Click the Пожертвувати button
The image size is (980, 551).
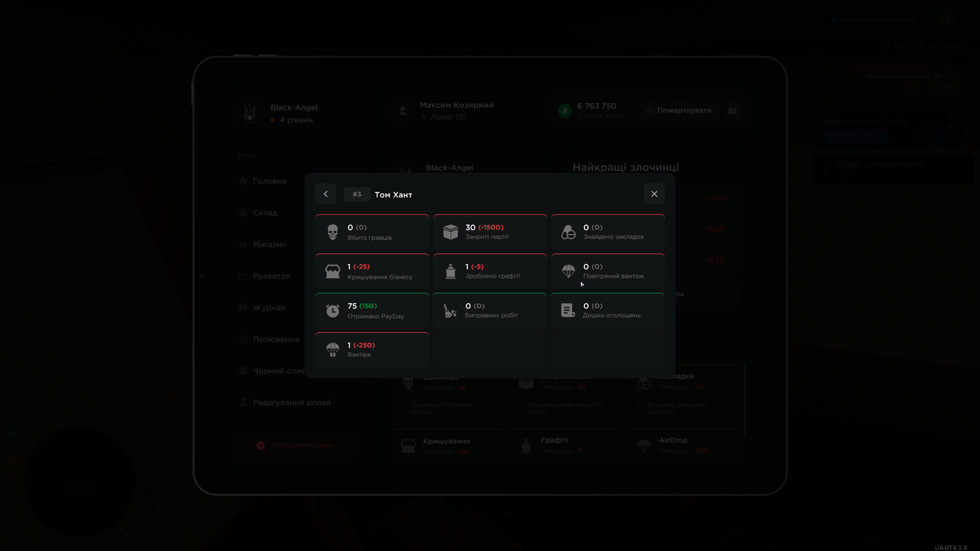coord(678,110)
